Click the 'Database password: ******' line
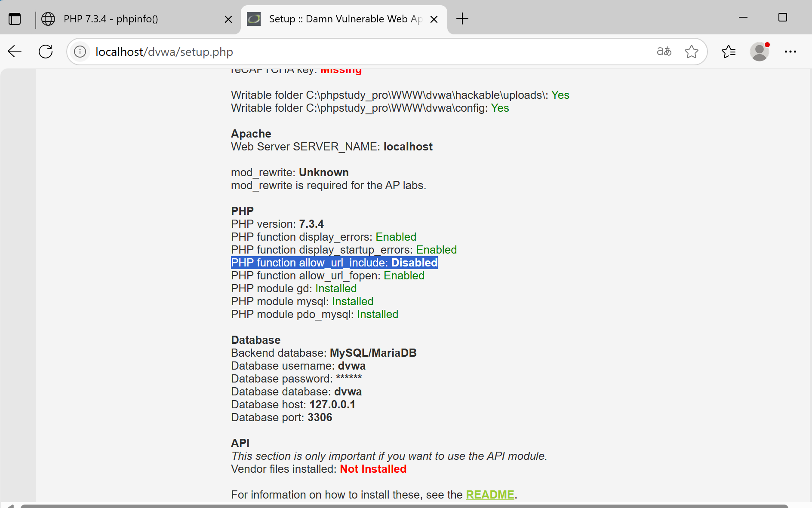 (x=296, y=379)
